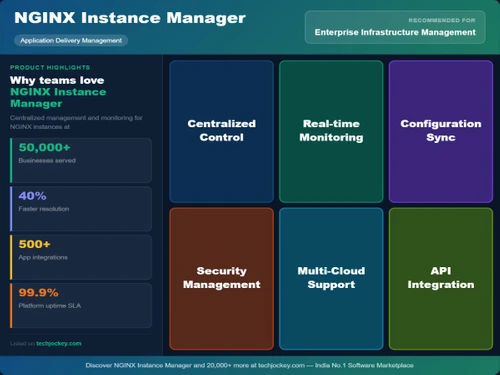500x375 pixels.
Task: Open the Centralized Control feature card
Action: point(222,131)
